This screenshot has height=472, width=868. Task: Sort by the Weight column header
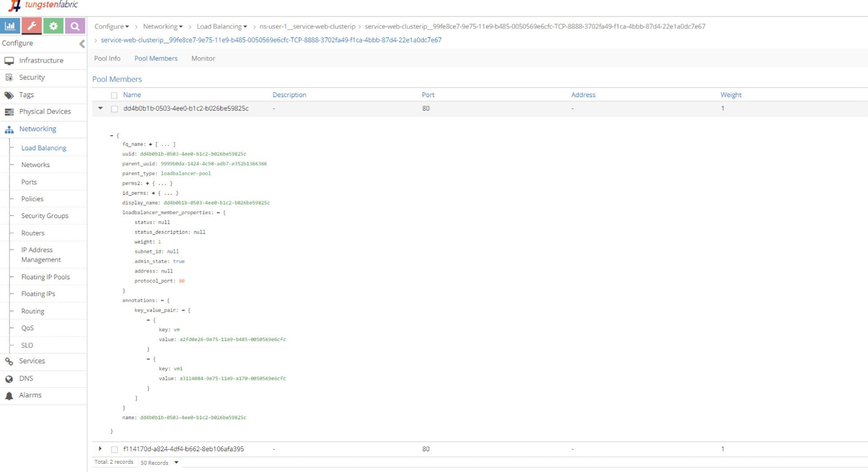(731, 95)
